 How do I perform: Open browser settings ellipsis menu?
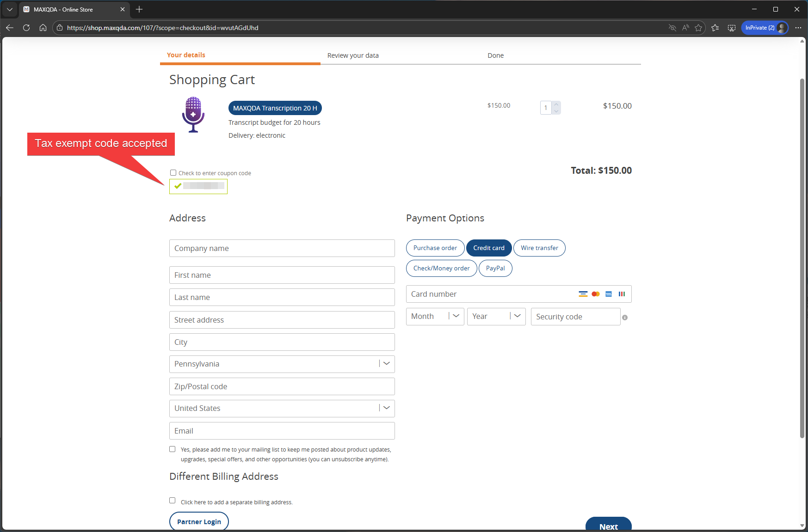[x=798, y=28]
